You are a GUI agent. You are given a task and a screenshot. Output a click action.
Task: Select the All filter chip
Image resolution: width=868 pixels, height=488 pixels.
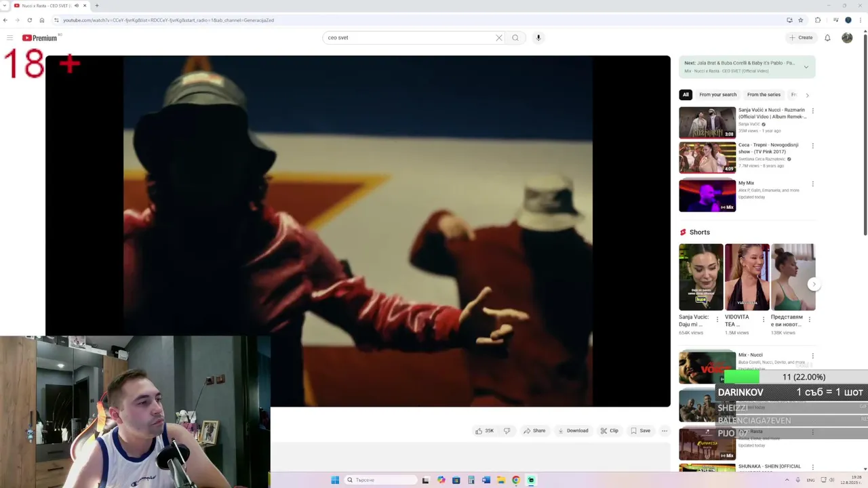[686, 95]
